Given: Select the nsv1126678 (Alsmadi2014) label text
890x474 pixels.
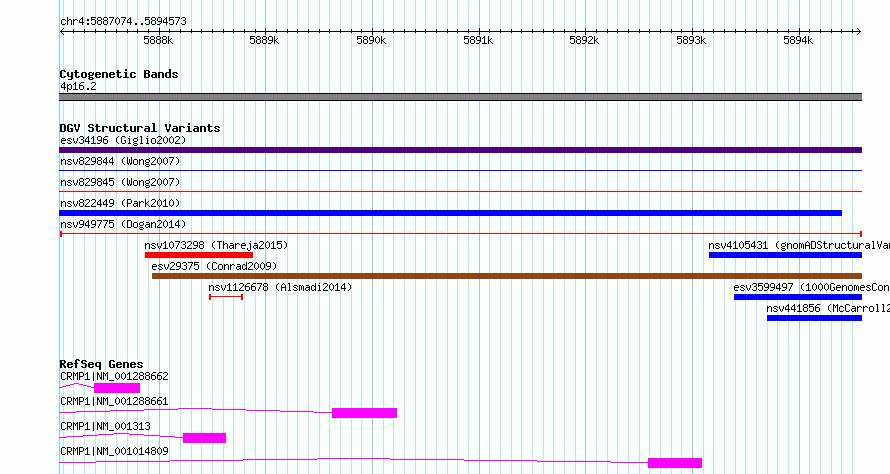Looking at the screenshot, I should pyautogui.click(x=280, y=287).
